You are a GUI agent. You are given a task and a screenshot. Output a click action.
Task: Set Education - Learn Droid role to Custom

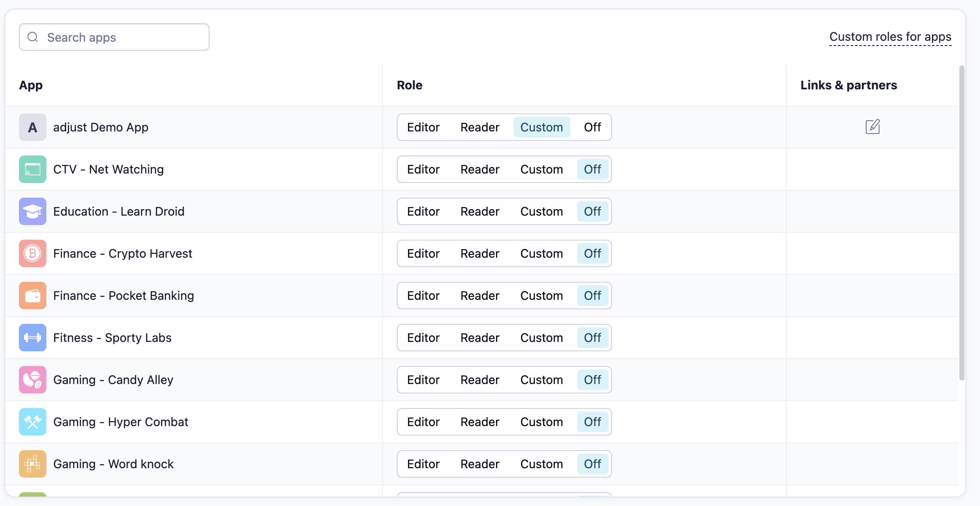click(541, 211)
